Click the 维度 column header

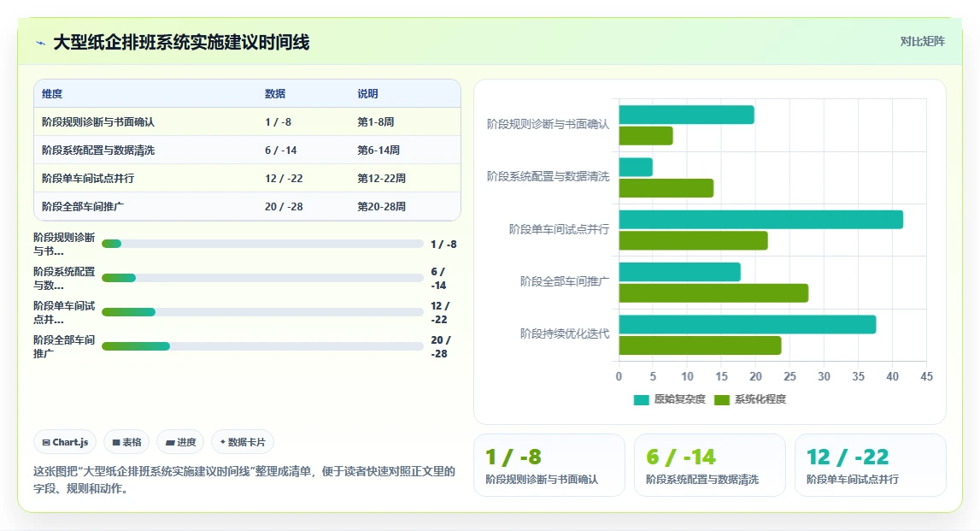click(52, 94)
